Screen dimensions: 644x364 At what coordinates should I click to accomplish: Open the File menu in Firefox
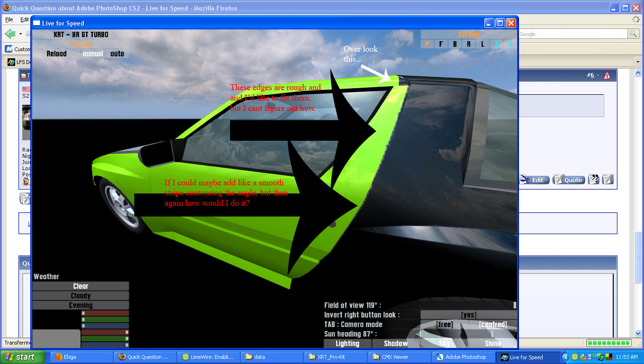9,20
